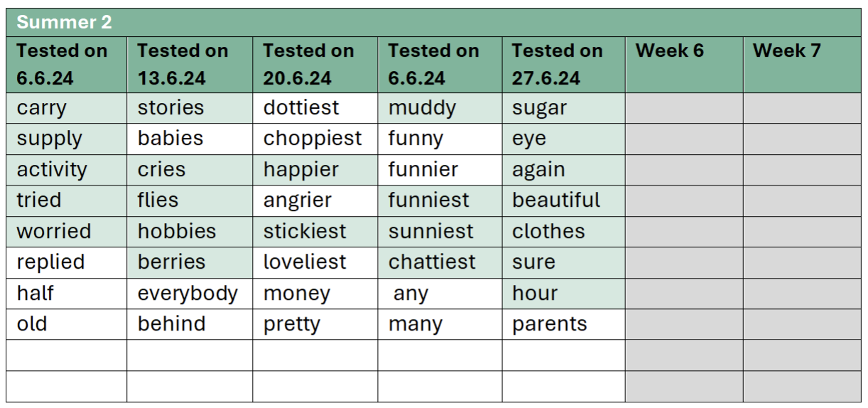Screen dimensions: 868x408
Task: Click the Summer 2 title row
Action: [x=434, y=22]
